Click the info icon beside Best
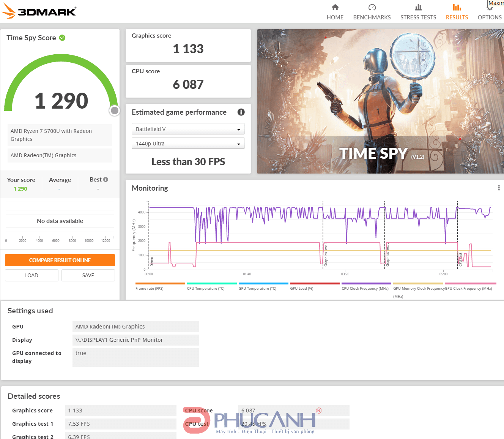The image size is (504, 439). click(x=106, y=179)
